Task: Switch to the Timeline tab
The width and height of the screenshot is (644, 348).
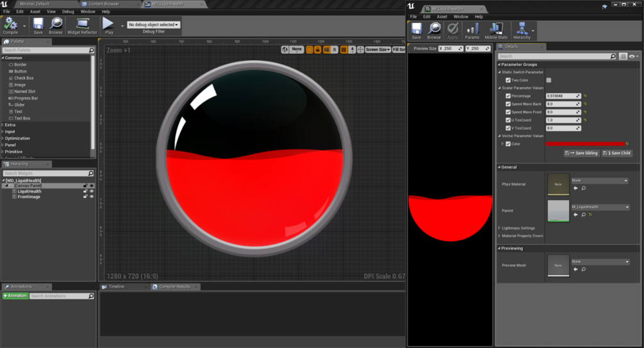Action: (116, 286)
